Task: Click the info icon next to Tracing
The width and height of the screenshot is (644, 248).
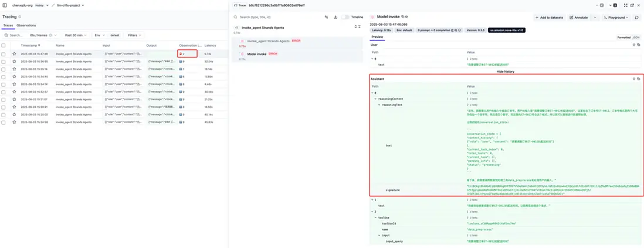Action: click(20, 17)
